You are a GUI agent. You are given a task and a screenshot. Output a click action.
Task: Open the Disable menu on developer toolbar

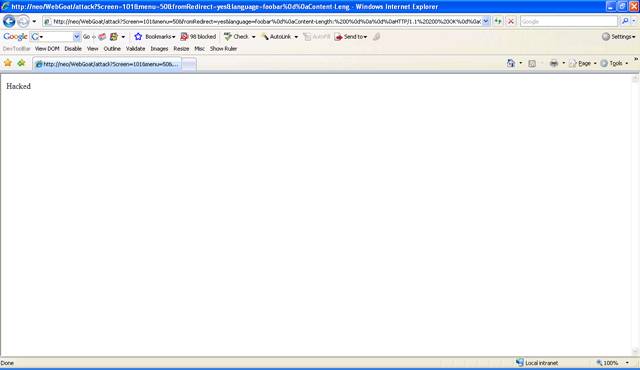point(73,49)
